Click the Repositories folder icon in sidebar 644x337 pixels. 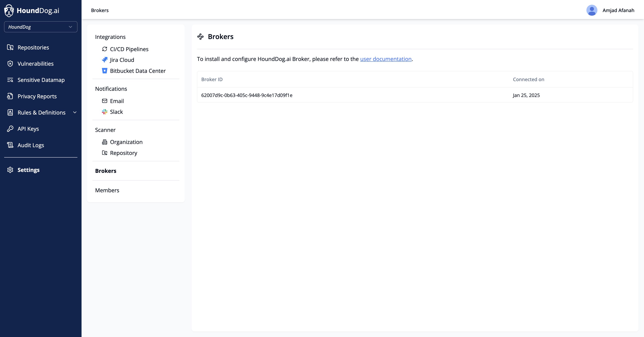10,47
